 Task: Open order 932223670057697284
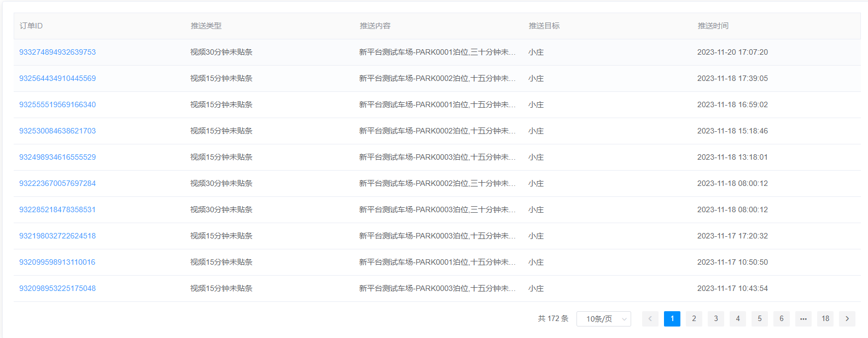[57, 183]
